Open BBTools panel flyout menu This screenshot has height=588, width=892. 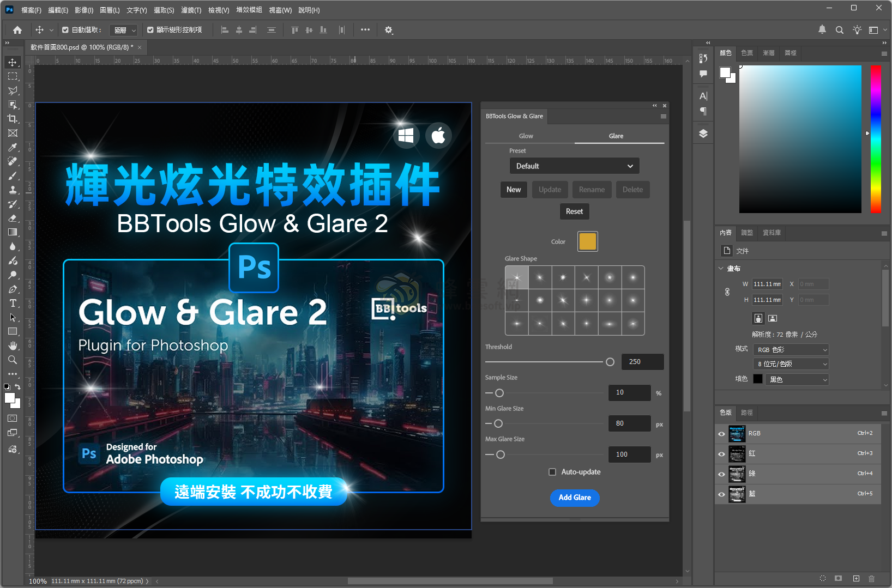664,116
